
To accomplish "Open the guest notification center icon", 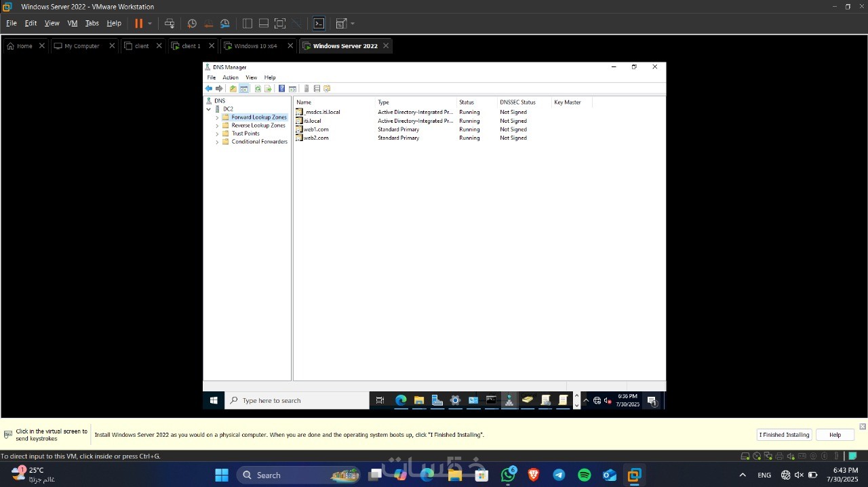I will (x=652, y=401).
